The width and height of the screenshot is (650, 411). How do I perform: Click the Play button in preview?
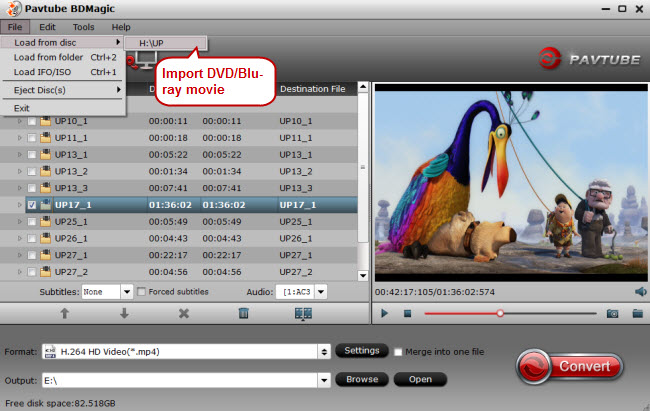(384, 313)
